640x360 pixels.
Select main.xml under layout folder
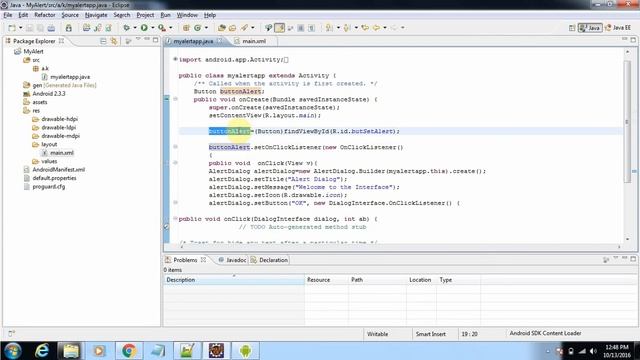[62, 153]
